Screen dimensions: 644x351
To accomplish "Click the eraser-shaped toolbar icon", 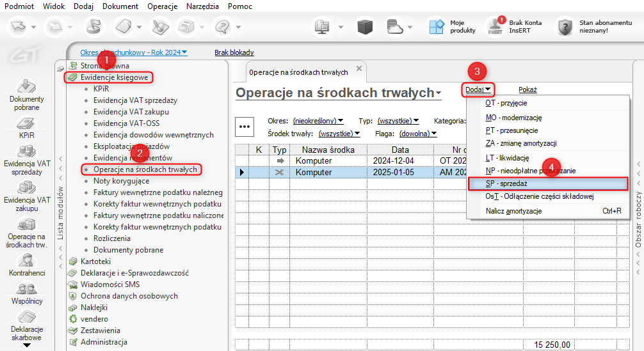I will [x=123, y=27].
